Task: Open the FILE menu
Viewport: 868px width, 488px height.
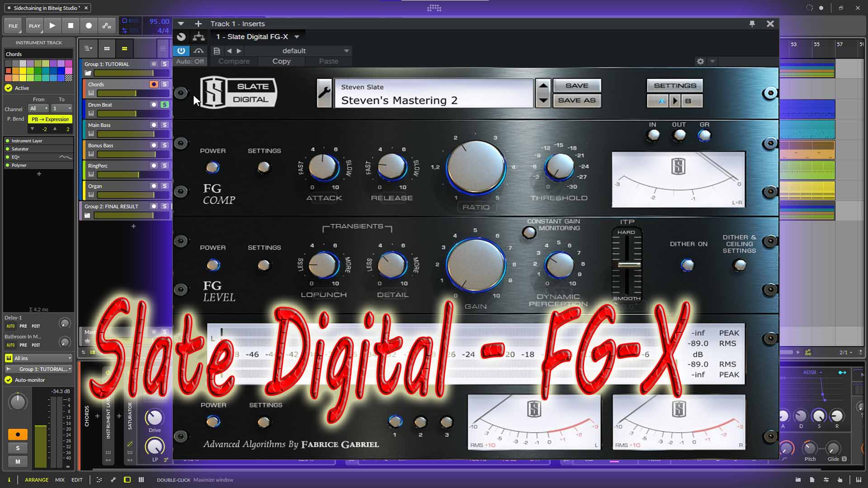Action: coord(13,26)
